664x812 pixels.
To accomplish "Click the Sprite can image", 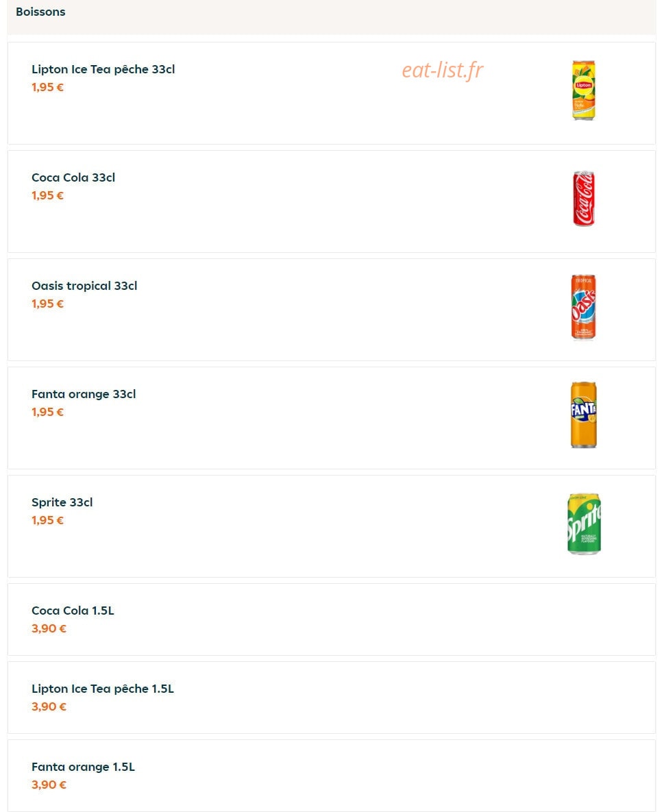I will coord(584,523).
